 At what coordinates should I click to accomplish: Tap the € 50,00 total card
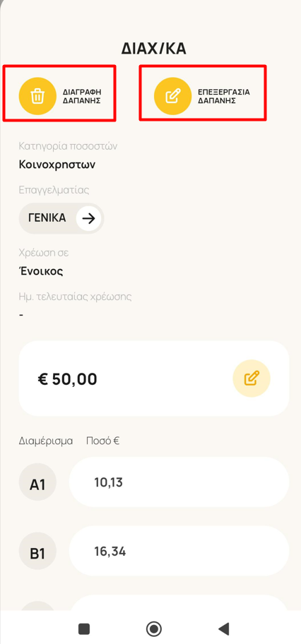pyautogui.click(x=154, y=378)
